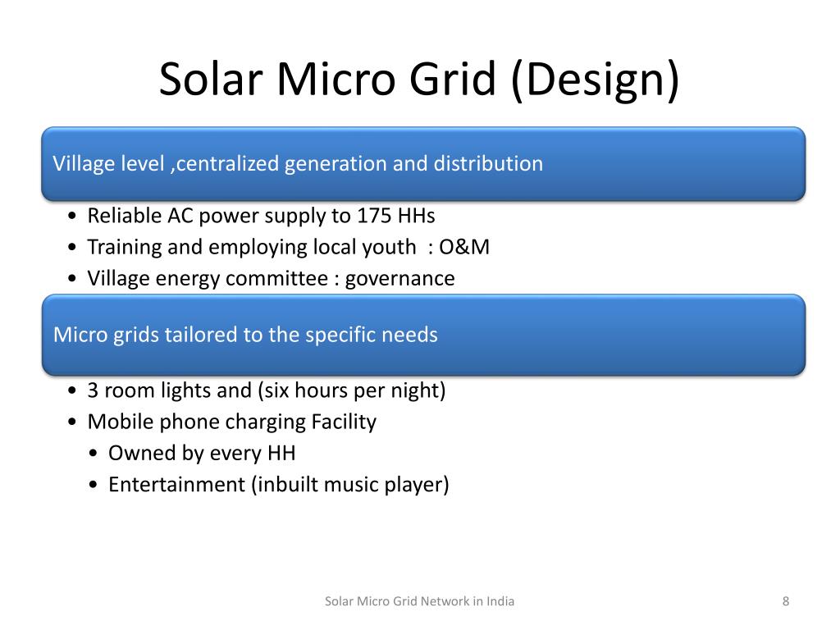Select the blue box "Micro grids tailored to the specific needs"

(423, 335)
